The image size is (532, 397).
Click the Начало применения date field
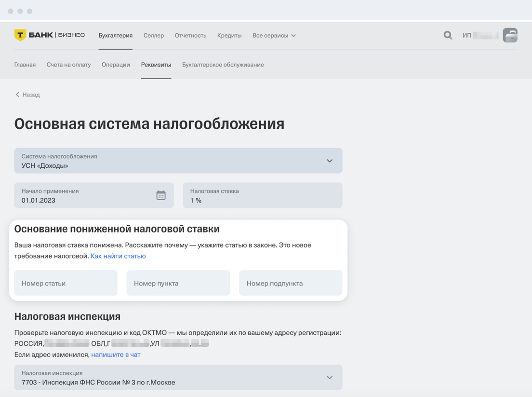pos(94,195)
